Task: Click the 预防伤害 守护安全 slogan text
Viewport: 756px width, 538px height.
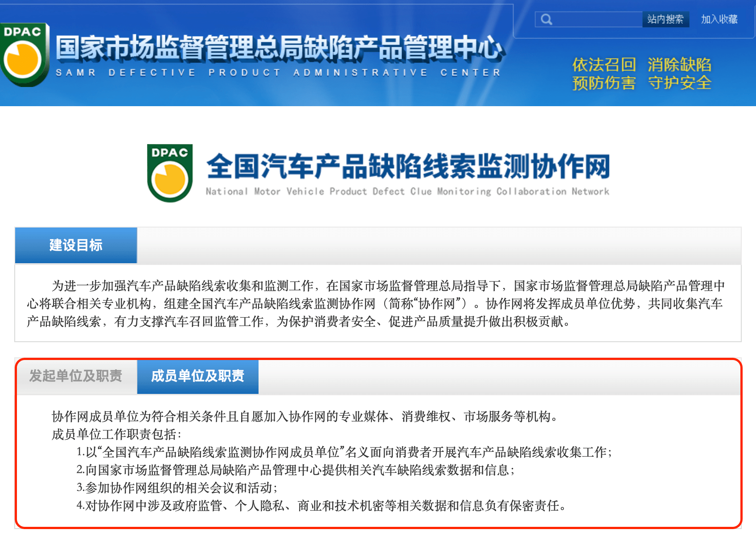Action: click(641, 83)
